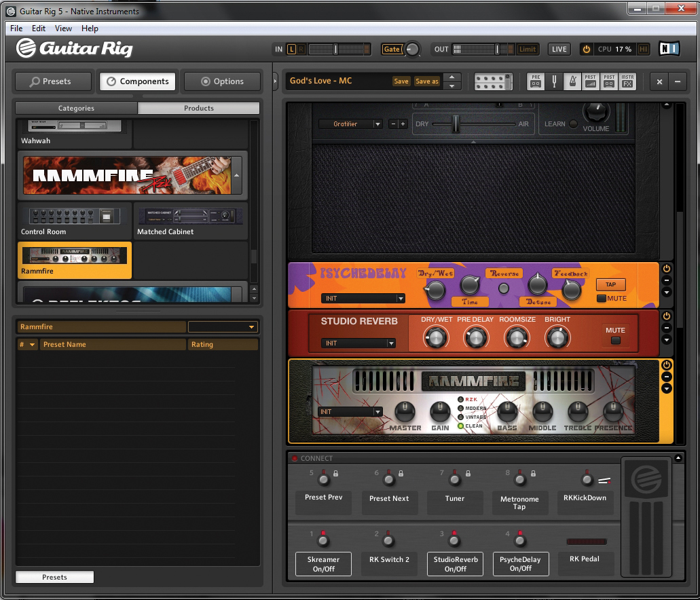Open the Tuner in the rack toolbar
The image size is (700, 600).
554,81
